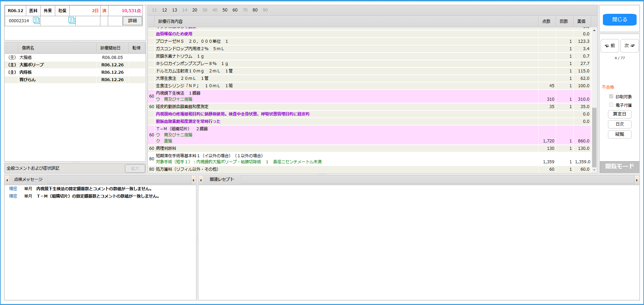This screenshot has height=305, width=644.
Task: Click treatment list vertical scrollbar thumb
Action: (594, 137)
